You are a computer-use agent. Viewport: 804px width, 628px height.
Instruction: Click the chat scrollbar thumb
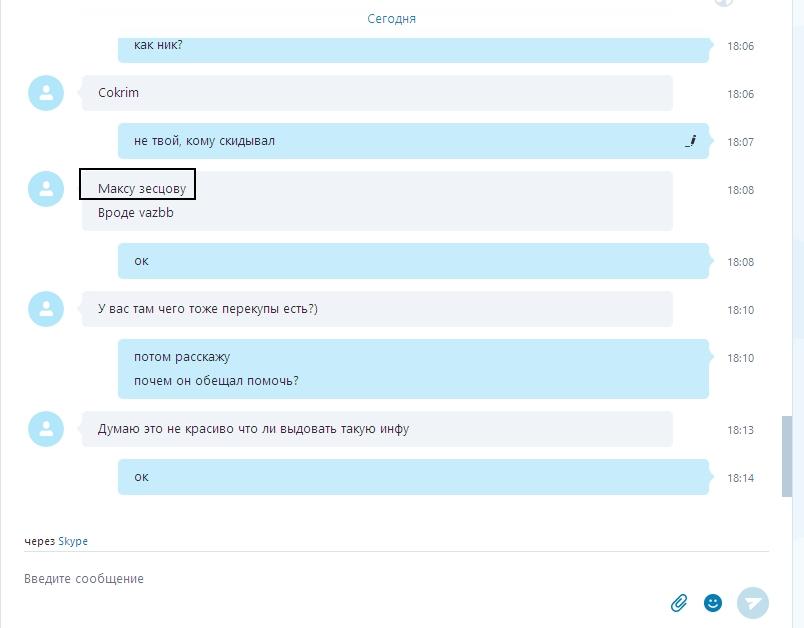coord(787,457)
